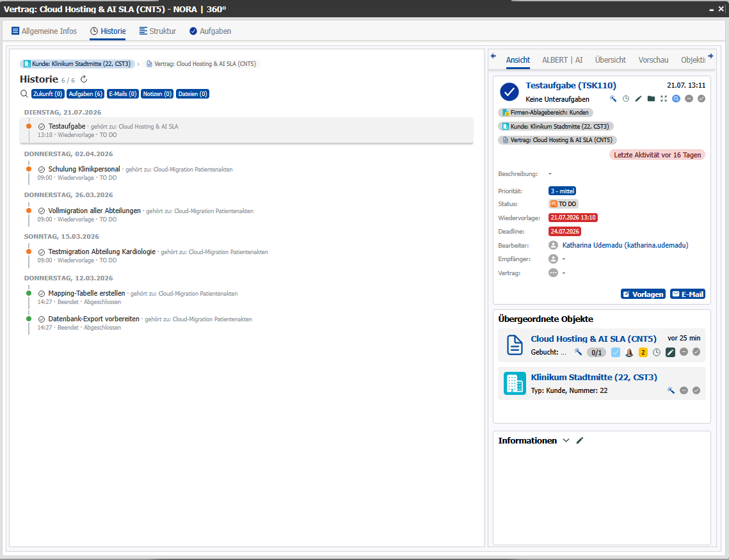Edit Informationen with the pencil icon
This screenshot has height=560, width=729.
[580, 440]
